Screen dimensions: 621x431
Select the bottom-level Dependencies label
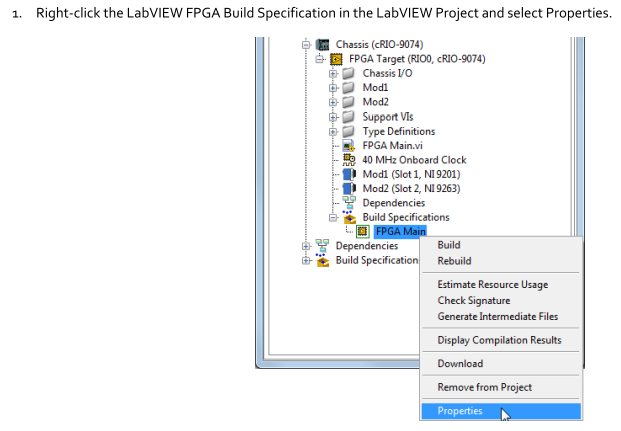(x=367, y=246)
